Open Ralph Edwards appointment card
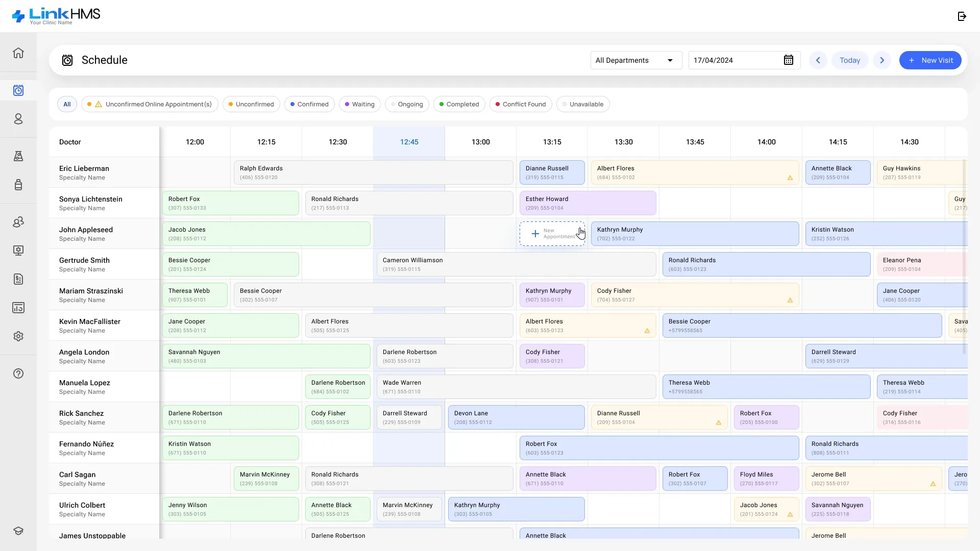Screen dimensions: 980x551 (374, 172)
